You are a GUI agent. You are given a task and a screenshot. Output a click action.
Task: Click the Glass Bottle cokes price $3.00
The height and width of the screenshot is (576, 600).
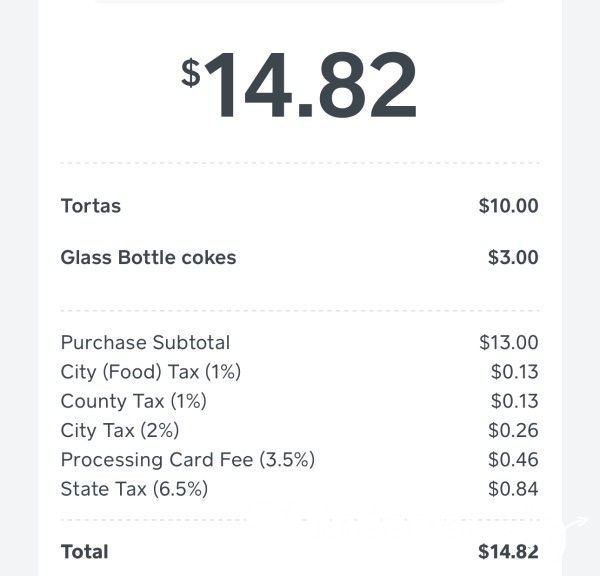tap(513, 257)
